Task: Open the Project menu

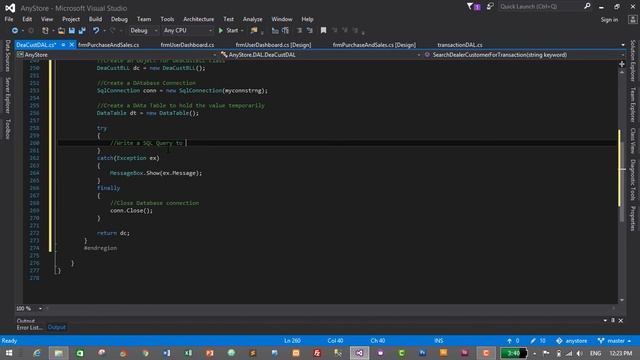Action: 71,19
